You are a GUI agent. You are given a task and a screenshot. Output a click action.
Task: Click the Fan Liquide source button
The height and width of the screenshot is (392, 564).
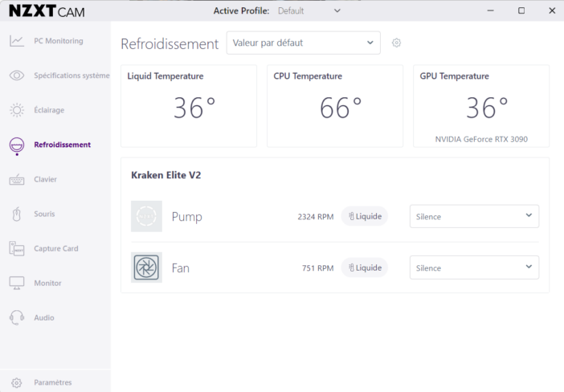365,267
